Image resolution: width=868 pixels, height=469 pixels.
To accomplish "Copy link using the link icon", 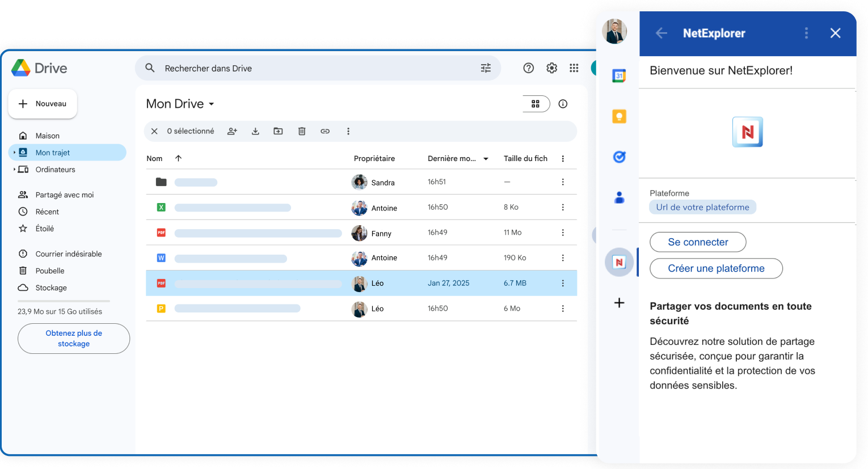I will click(x=325, y=132).
